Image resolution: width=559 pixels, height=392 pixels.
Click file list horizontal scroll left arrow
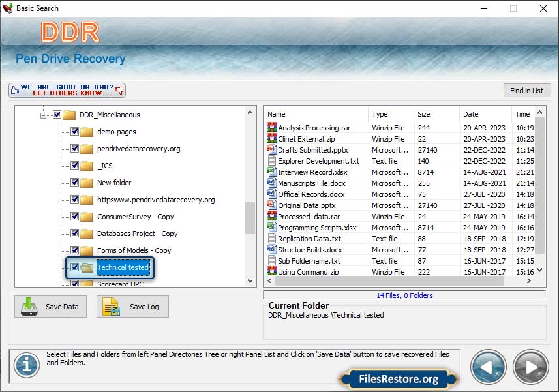(x=269, y=281)
